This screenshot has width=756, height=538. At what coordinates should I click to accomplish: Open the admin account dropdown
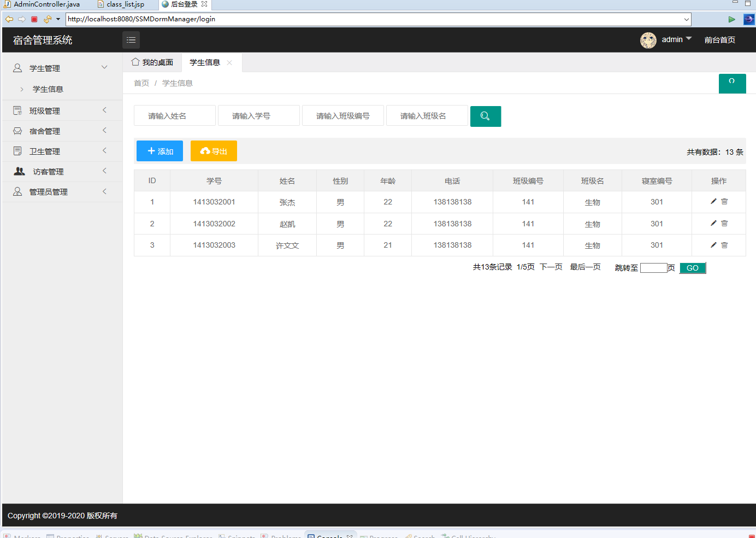tap(675, 39)
